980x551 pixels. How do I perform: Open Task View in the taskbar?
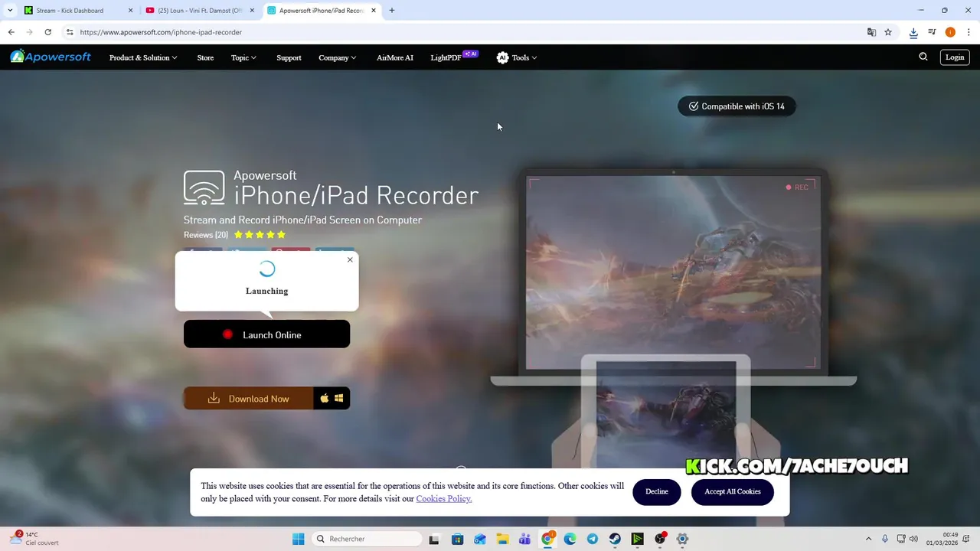434,539
